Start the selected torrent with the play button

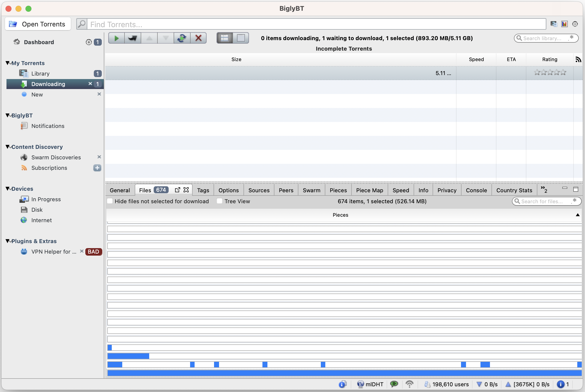[x=116, y=38]
